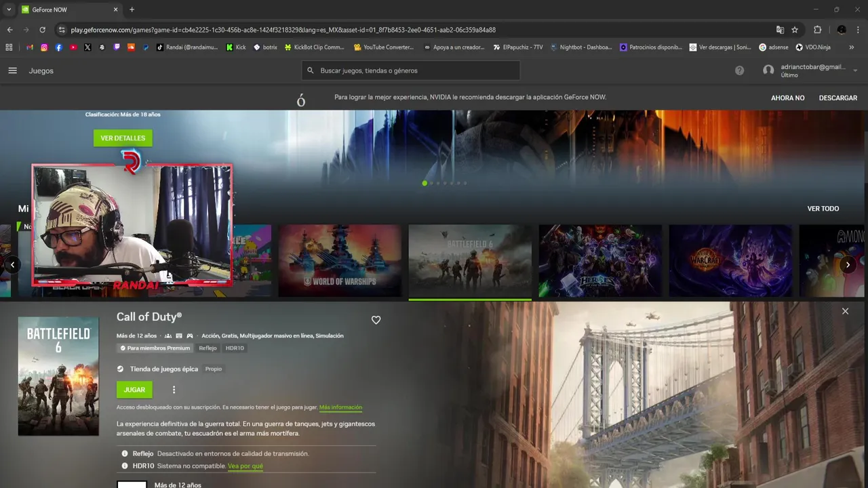Image resolution: width=868 pixels, height=488 pixels.
Task: Open Kick bookmark
Action: click(235, 47)
